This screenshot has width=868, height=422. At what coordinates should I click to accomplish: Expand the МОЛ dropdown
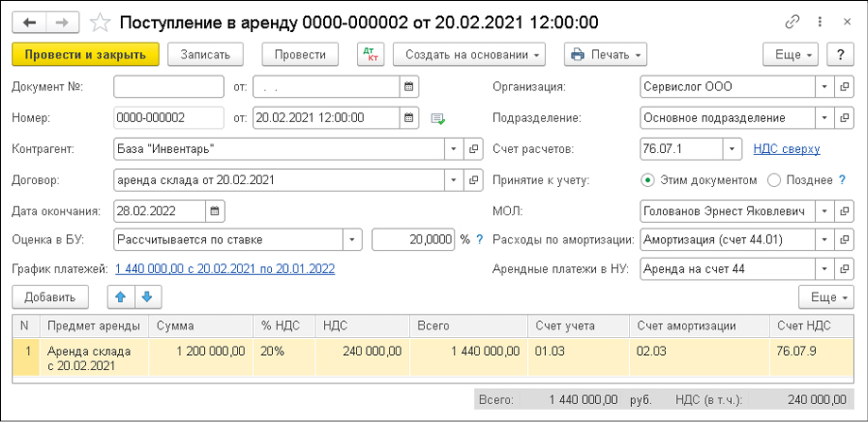(825, 211)
